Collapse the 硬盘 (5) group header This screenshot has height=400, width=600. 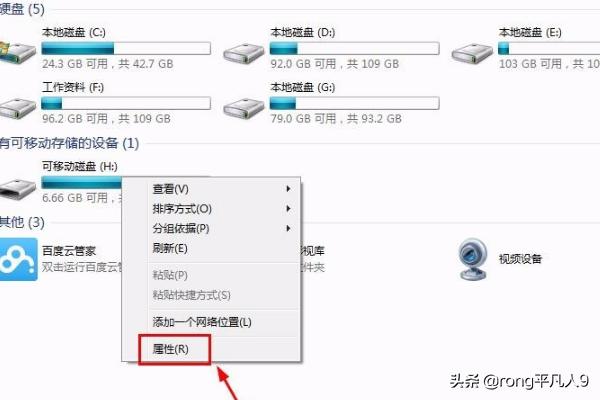pos(22,9)
